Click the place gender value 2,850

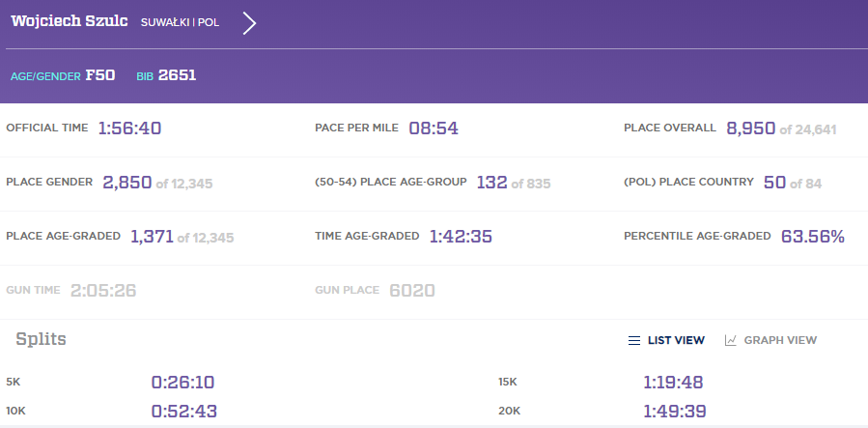coord(126,183)
